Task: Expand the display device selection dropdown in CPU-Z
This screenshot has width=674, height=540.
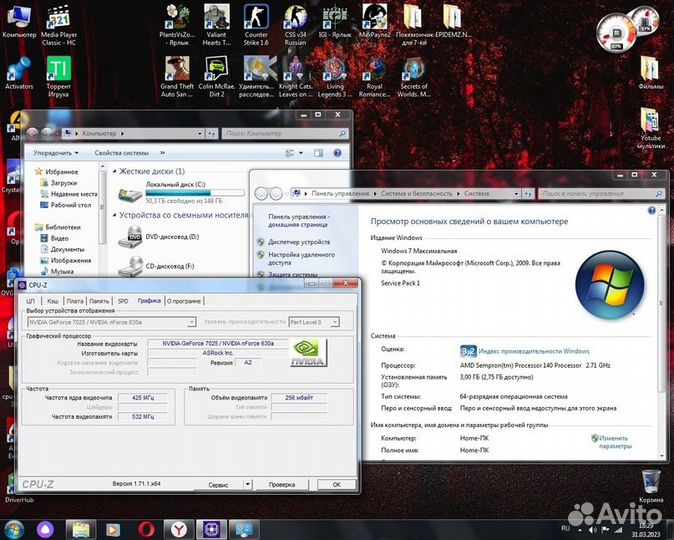Action: tap(191, 322)
